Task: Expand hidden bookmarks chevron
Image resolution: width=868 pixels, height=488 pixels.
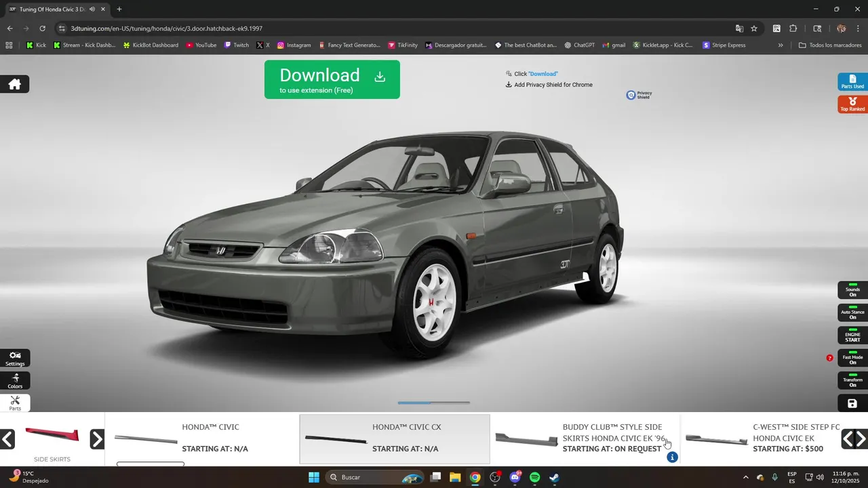Action: coord(781,45)
